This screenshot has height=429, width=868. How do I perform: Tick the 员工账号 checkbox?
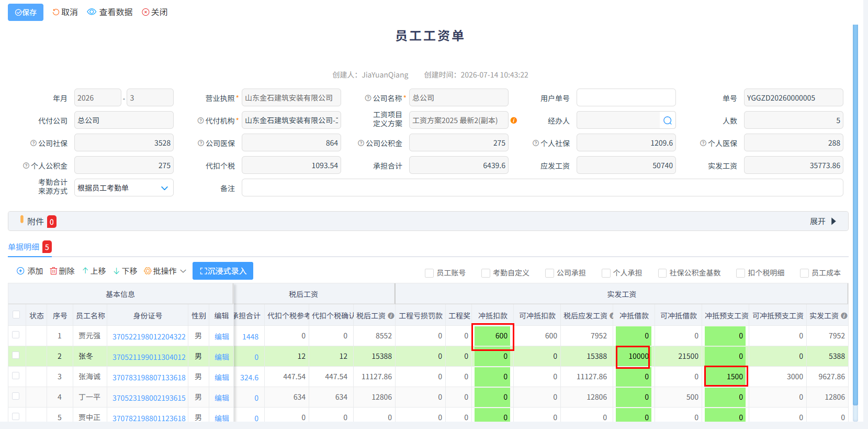pos(430,273)
